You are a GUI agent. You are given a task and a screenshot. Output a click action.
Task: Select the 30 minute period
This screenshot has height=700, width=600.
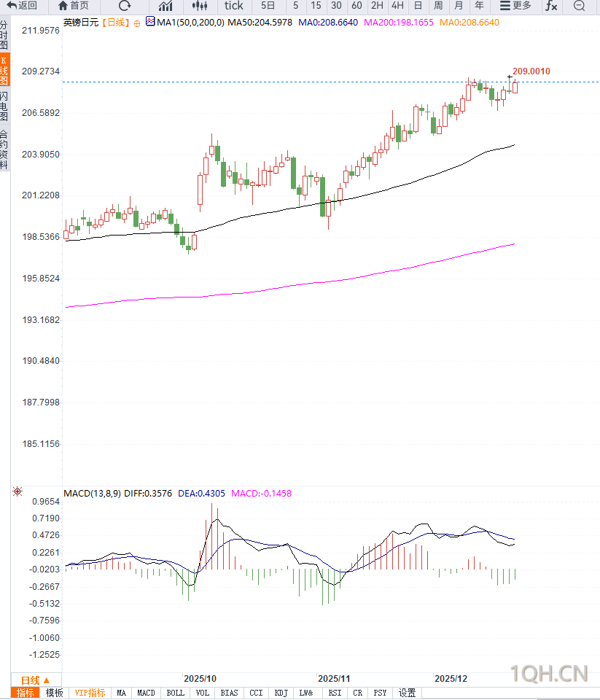point(336,6)
